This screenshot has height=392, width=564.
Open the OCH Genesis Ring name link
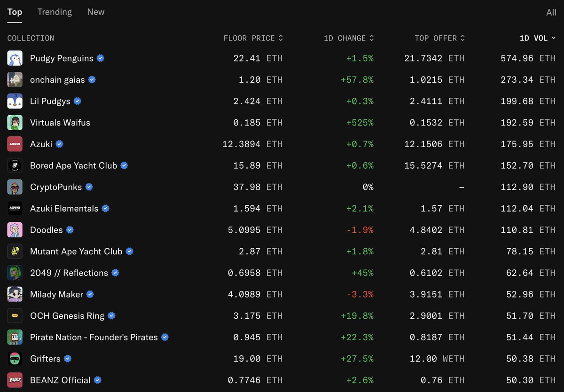(67, 316)
